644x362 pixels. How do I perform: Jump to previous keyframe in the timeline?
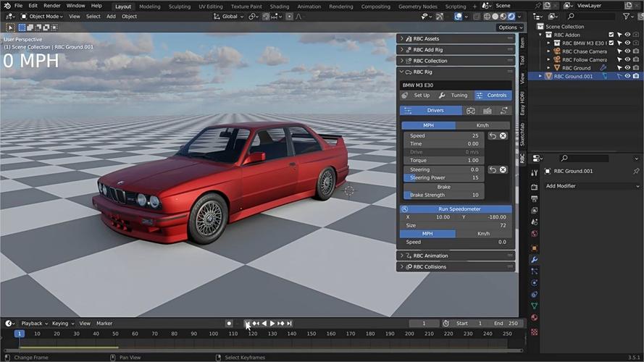(256, 324)
